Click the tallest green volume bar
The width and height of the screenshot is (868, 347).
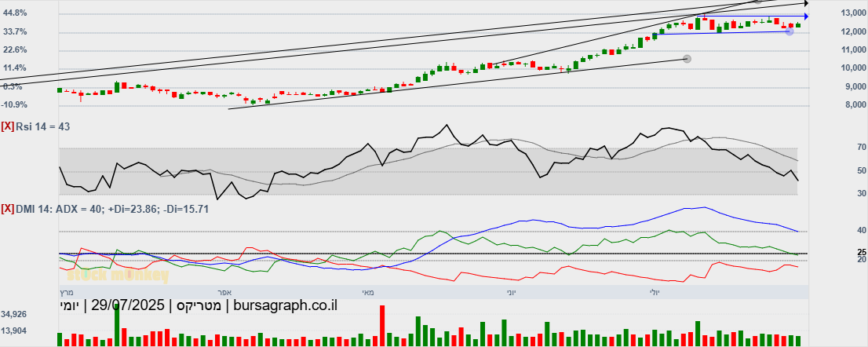[x=117, y=325]
